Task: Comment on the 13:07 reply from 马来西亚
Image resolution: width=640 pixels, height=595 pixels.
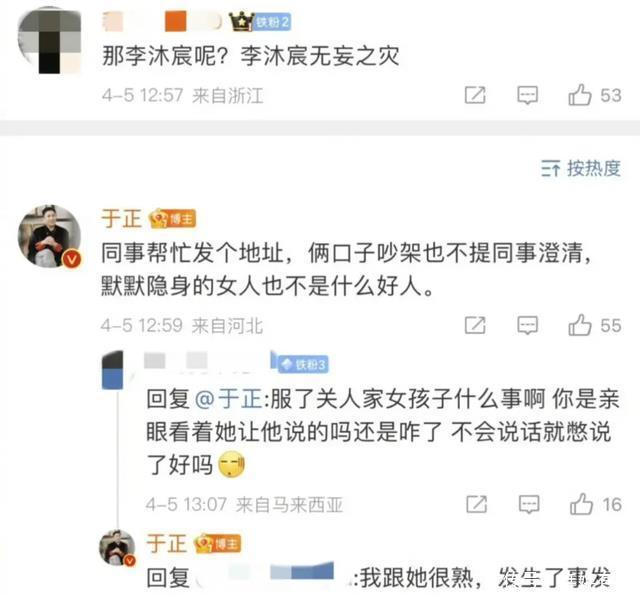Action: tap(529, 504)
